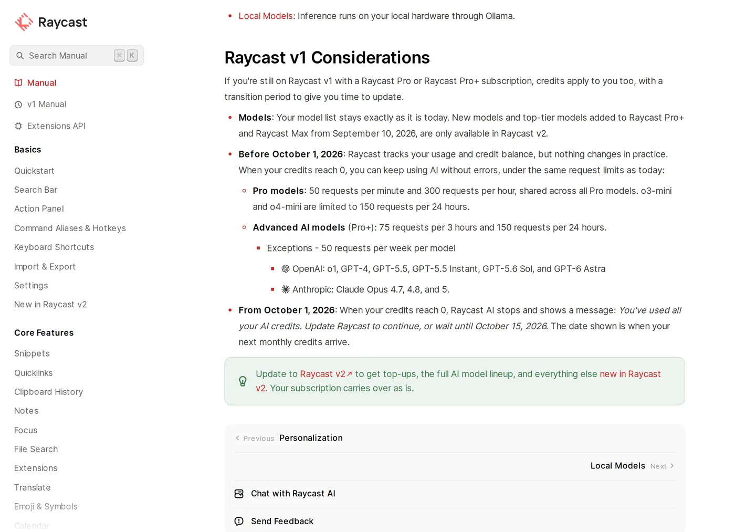Click the Extensions API gear icon
Screen dimensions: 756x532
pyautogui.click(x=18, y=126)
